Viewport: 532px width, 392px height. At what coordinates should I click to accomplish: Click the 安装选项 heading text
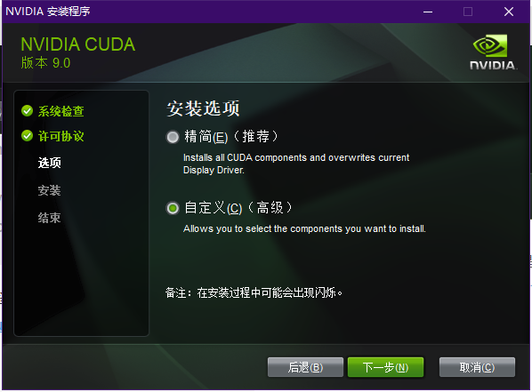(x=203, y=108)
